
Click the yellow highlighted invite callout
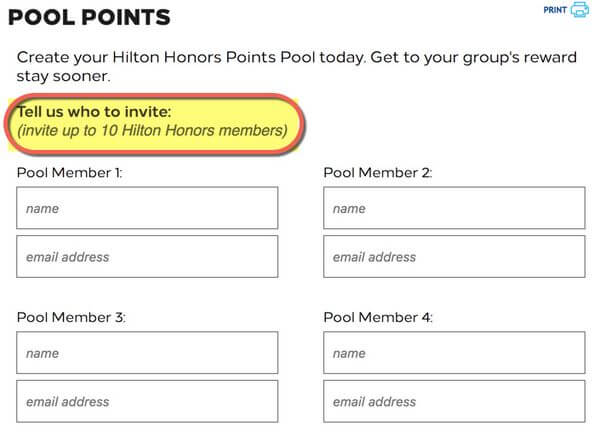[x=155, y=124]
